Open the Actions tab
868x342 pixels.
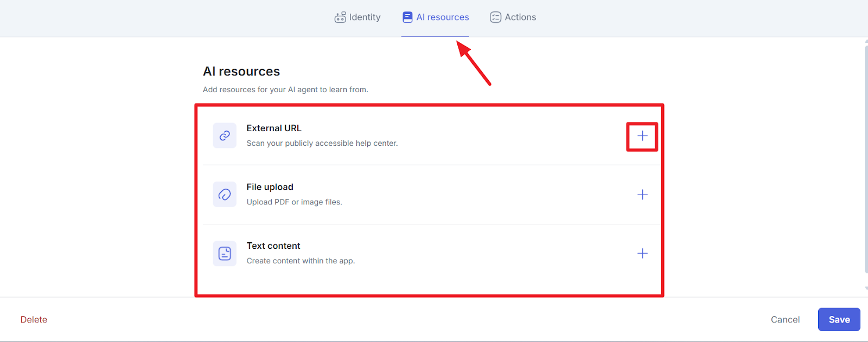[x=520, y=17]
